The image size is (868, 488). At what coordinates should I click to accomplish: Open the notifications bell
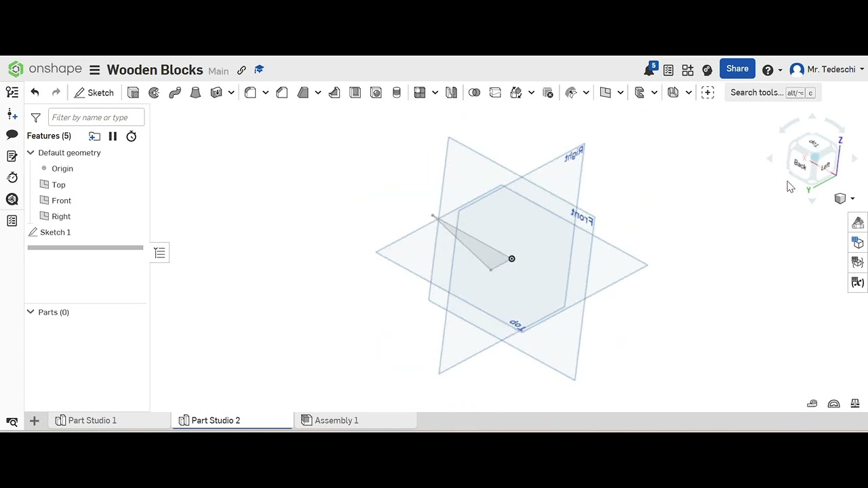point(650,69)
